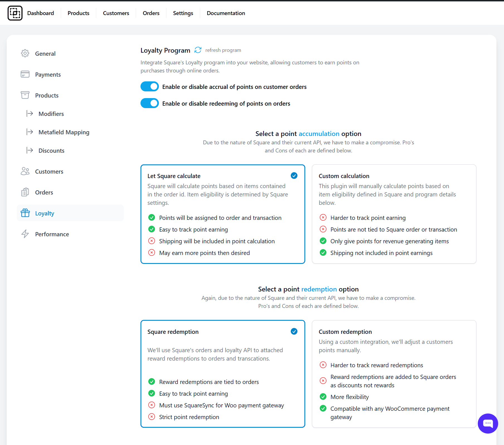Click 'Select a point redemption option' heading
This screenshot has width=504, height=445.
click(308, 289)
